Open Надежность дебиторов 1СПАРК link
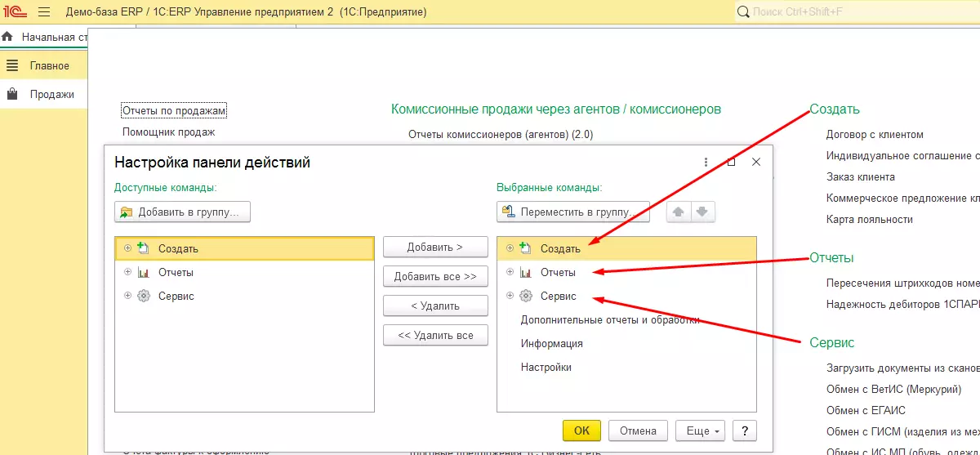Image resolution: width=980 pixels, height=455 pixels. (x=903, y=305)
